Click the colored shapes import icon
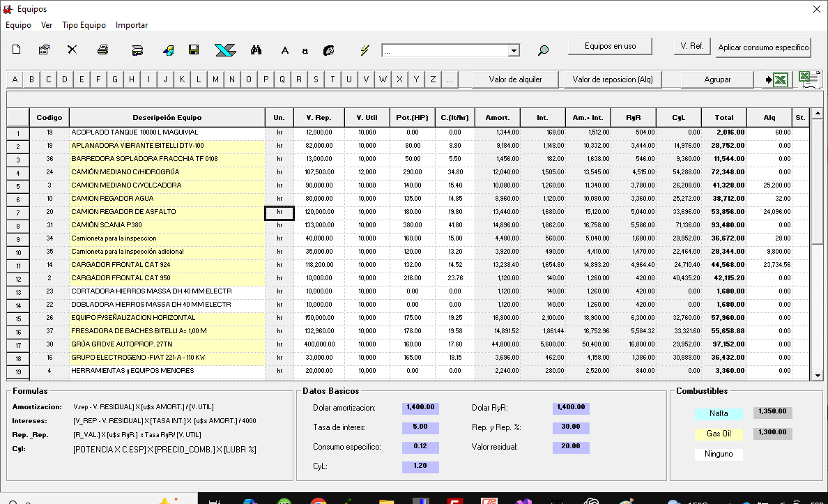Viewport: 828px width, 504px height. point(169,50)
